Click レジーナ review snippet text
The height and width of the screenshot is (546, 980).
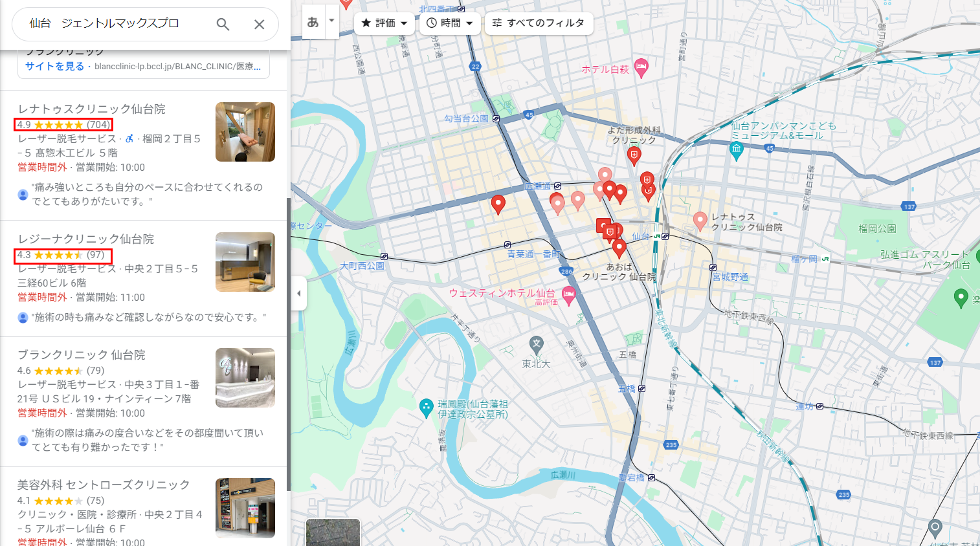tap(150, 317)
